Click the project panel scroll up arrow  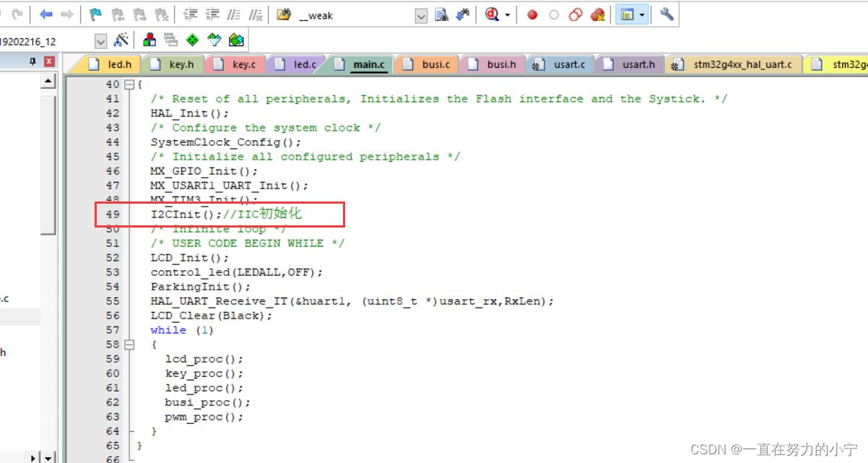click(x=48, y=82)
